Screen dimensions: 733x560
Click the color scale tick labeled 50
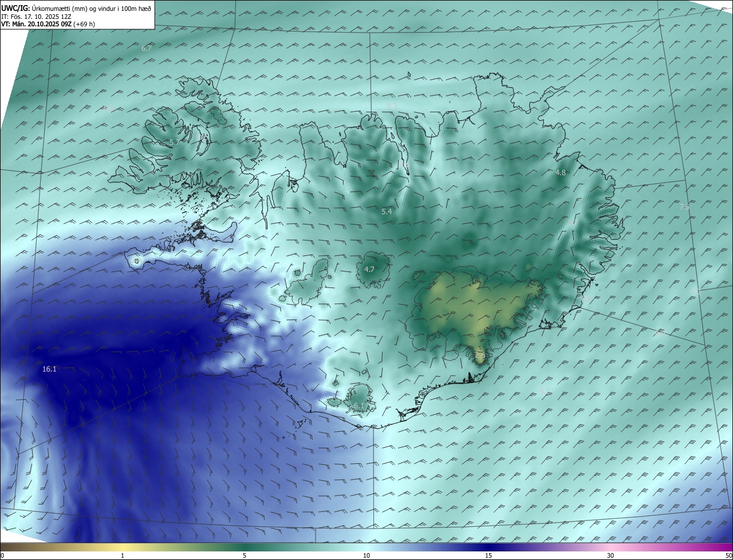tap(728, 555)
